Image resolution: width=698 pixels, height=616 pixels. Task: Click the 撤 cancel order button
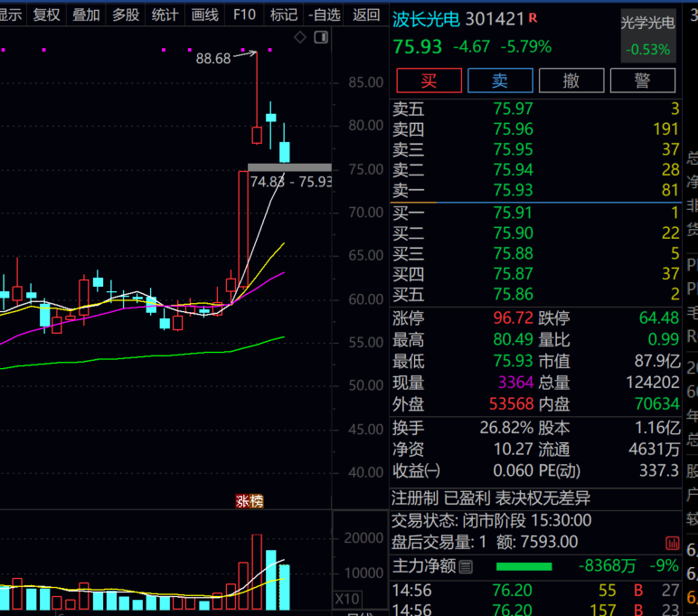coord(571,81)
